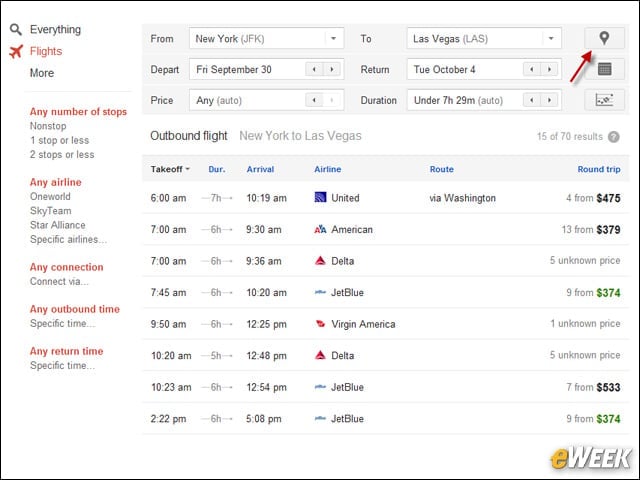
Task: Filter by Star Alliance
Action: (58, 225)
